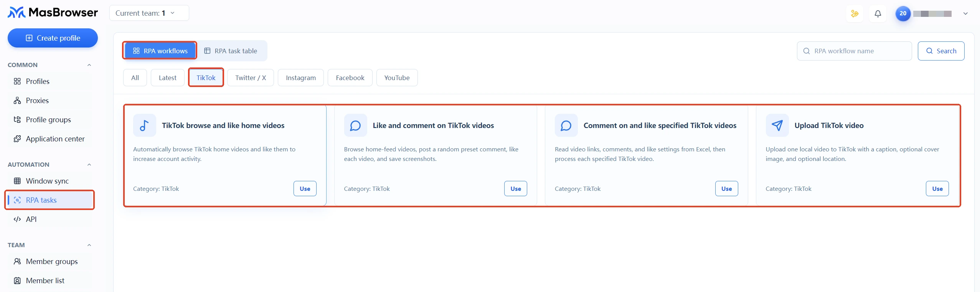Click the Proxies network icon
The width and height of the screenshot is (980, 292).
coord(17,100)
